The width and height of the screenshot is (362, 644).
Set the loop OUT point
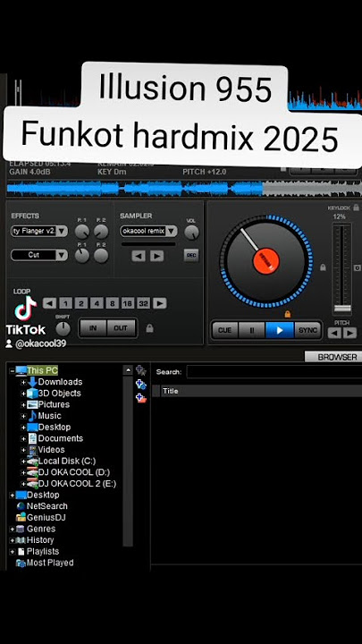[121, 328]
